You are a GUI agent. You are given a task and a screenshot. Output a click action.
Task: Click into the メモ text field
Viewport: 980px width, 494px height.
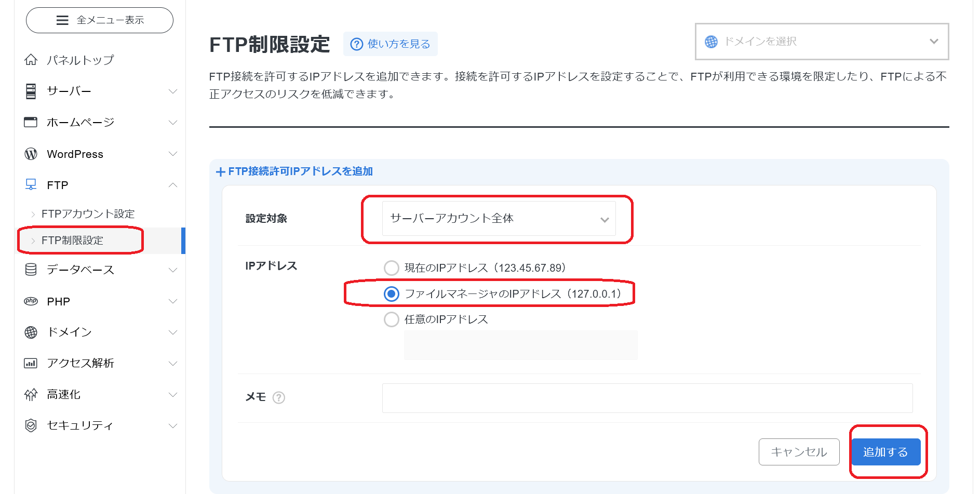pos(647,398)
